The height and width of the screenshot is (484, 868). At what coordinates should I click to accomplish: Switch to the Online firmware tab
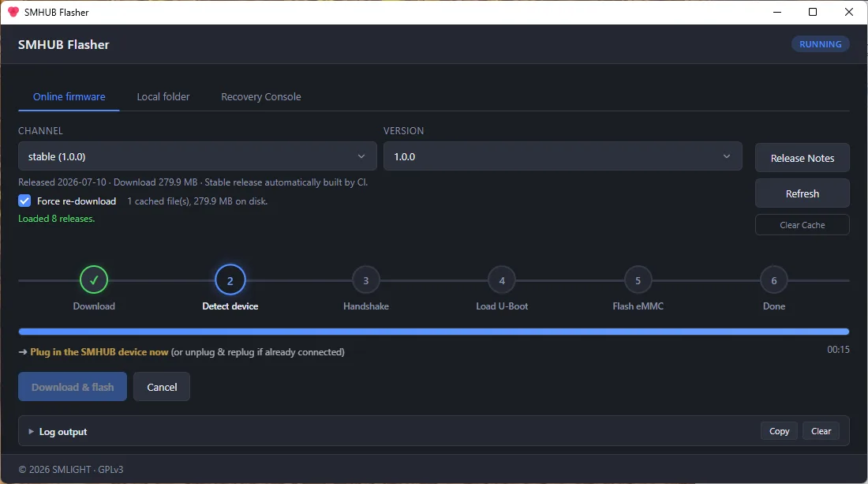pos(69,97)
